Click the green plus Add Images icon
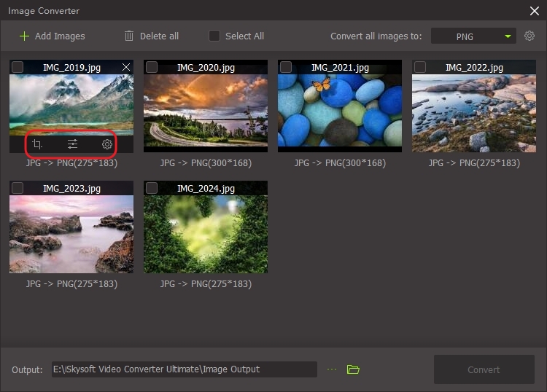 [x=25, y=36]
